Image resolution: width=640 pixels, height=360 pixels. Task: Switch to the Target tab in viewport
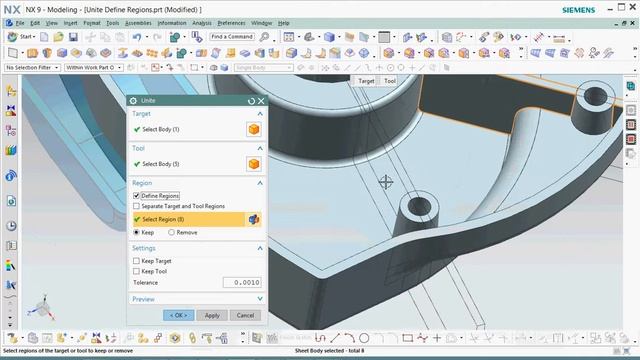366,81
